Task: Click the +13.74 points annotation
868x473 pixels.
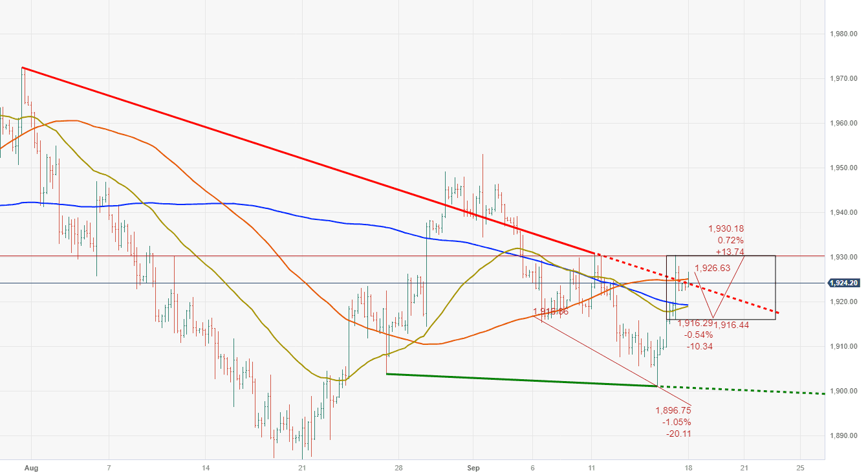Action: (x=729, y=252)
